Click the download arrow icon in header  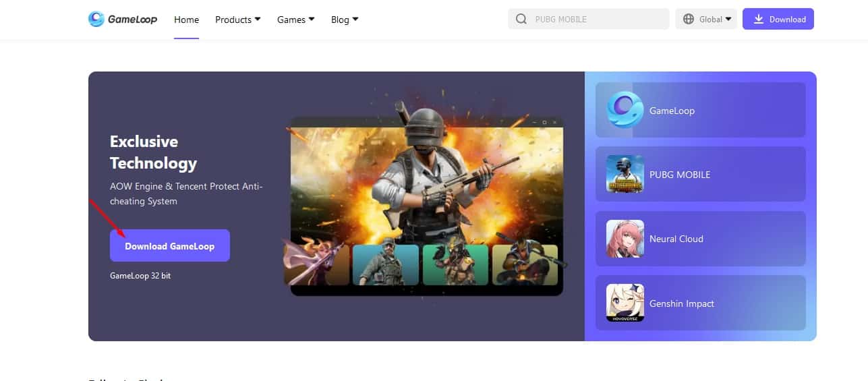(x=759, y=19)
